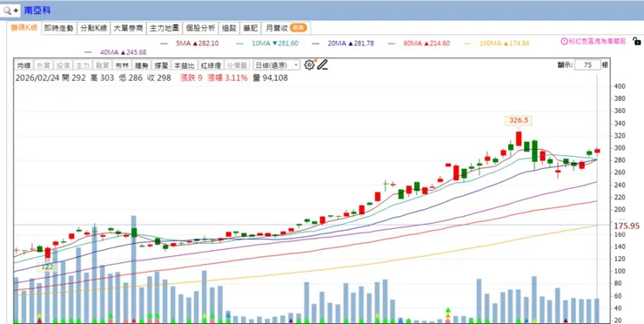Click the 南亞科 stock name
The width and height of the screenshot is (644, 324).
[37, 10]
